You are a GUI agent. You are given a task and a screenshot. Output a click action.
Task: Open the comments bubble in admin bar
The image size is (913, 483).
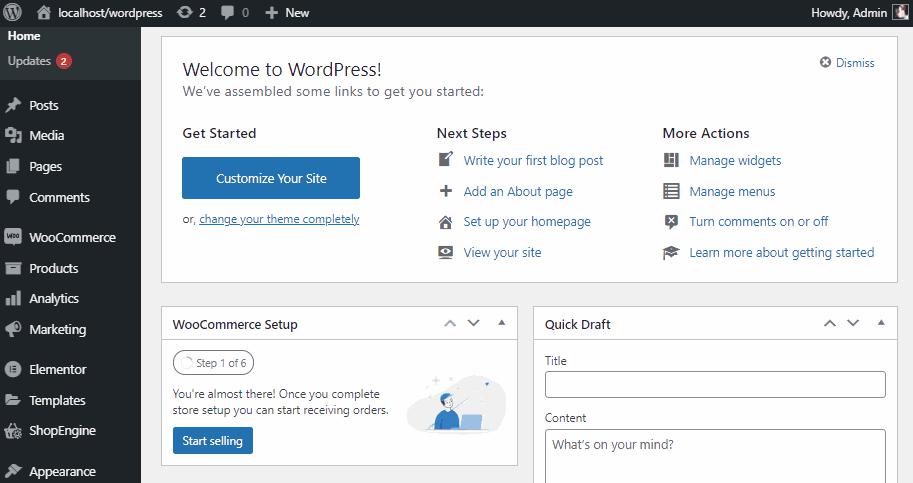pyautogui.click(x=228, y=12)
